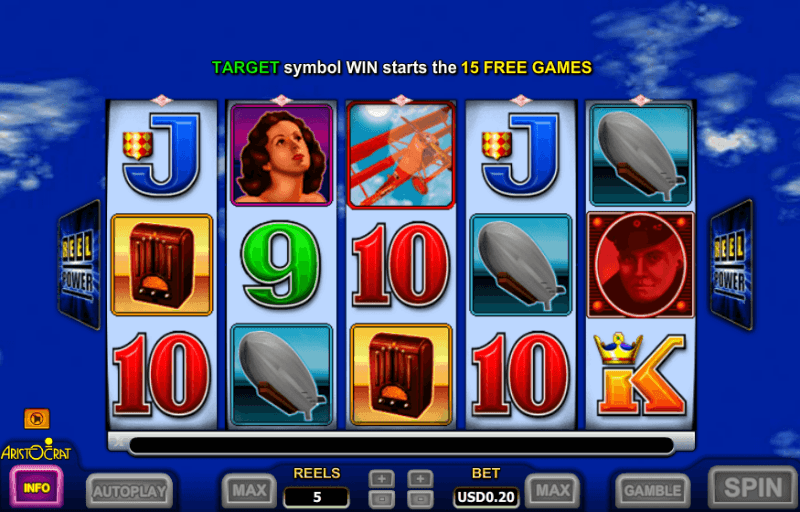The height and width of the screenshot is (512, 800).
Task: Click the REELS value field showing 5
Action: coord(316,497)
